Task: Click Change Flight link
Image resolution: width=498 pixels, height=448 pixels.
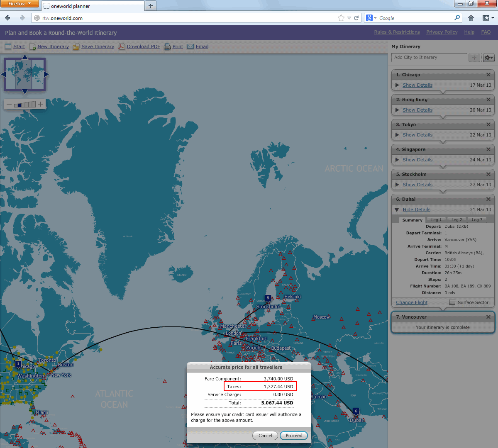Action: click(412, 302)
